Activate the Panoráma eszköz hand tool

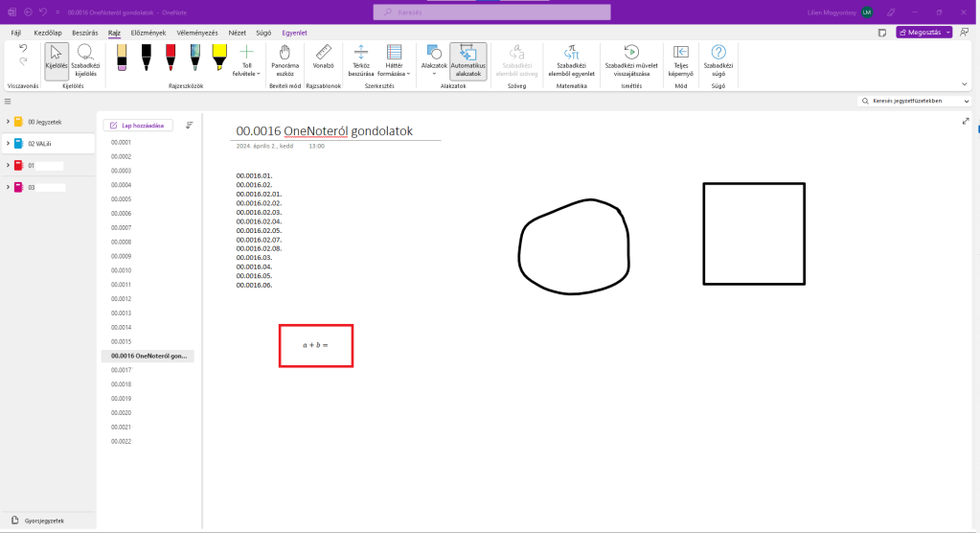[x=285, y=59]
